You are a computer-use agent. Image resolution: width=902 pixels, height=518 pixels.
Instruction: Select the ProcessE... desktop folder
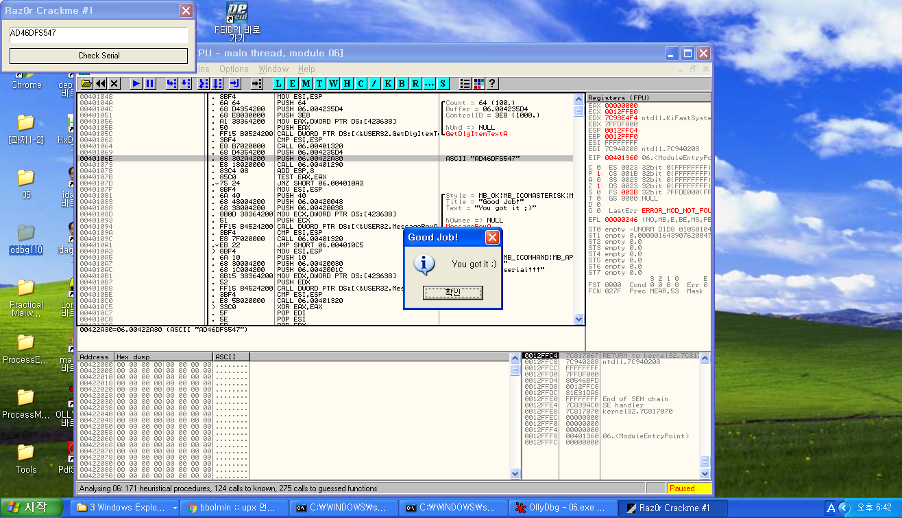click(26, 349)
